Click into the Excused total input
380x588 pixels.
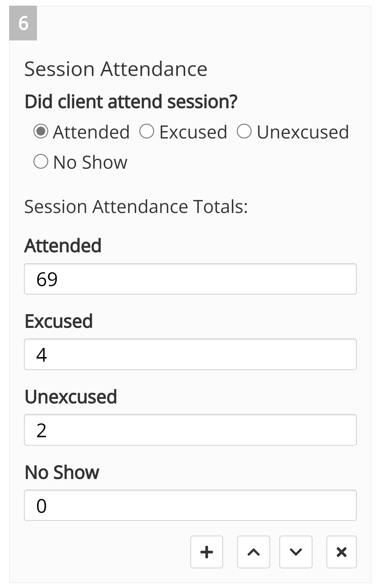coord(190,354)
